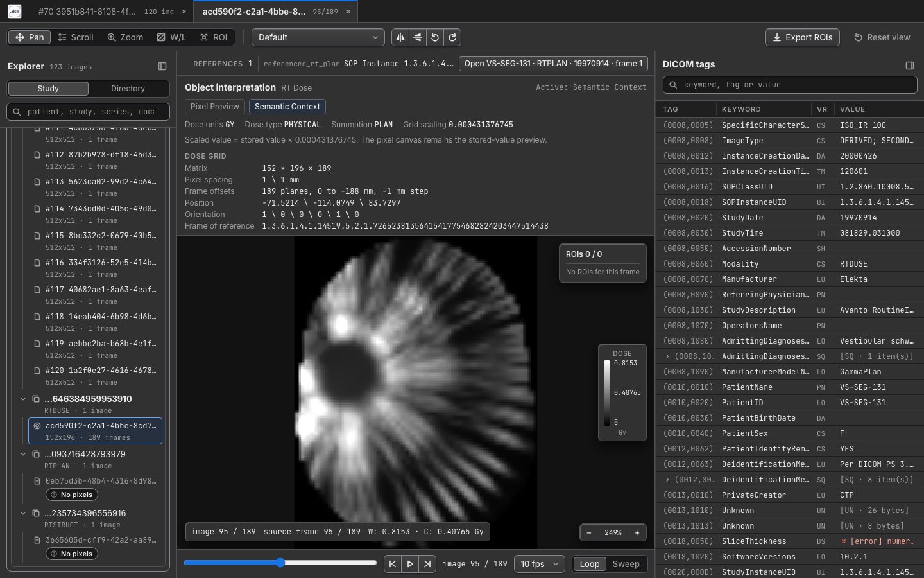Rotate image counter-clockwise
Viewport: 924px width, 578px height.
(x=435, y=37)
